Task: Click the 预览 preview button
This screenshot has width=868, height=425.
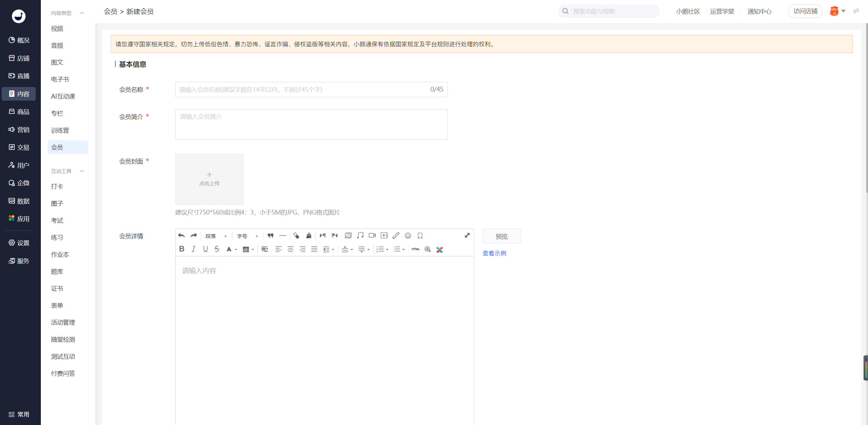Action: click(501, 236)
